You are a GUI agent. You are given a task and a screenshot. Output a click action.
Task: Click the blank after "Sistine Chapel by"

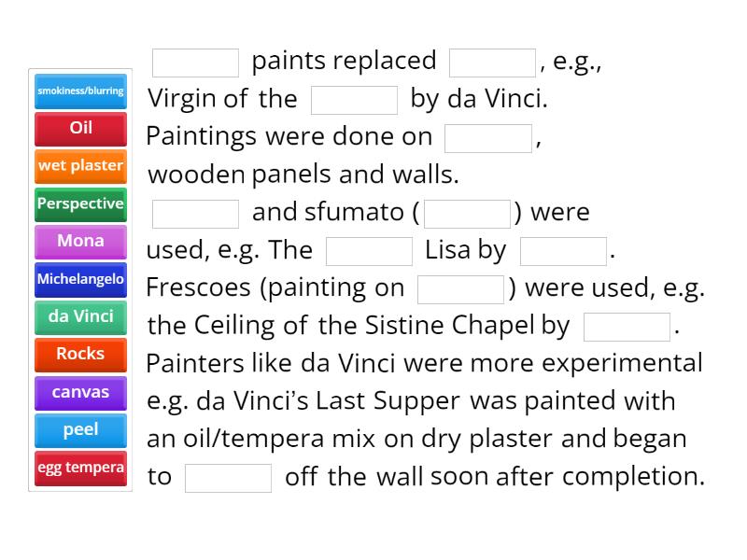tap(627, 326)
